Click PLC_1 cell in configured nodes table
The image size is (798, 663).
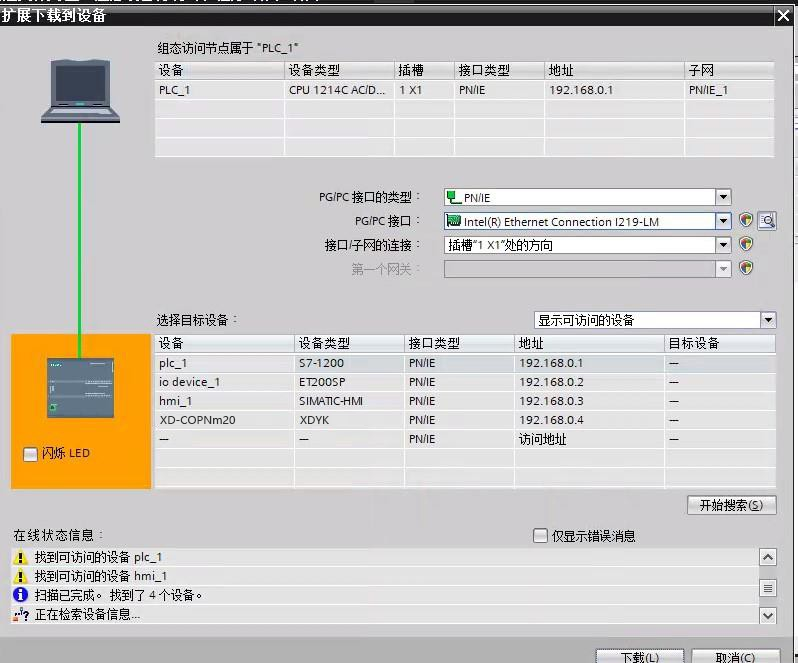tap(219, 90)
